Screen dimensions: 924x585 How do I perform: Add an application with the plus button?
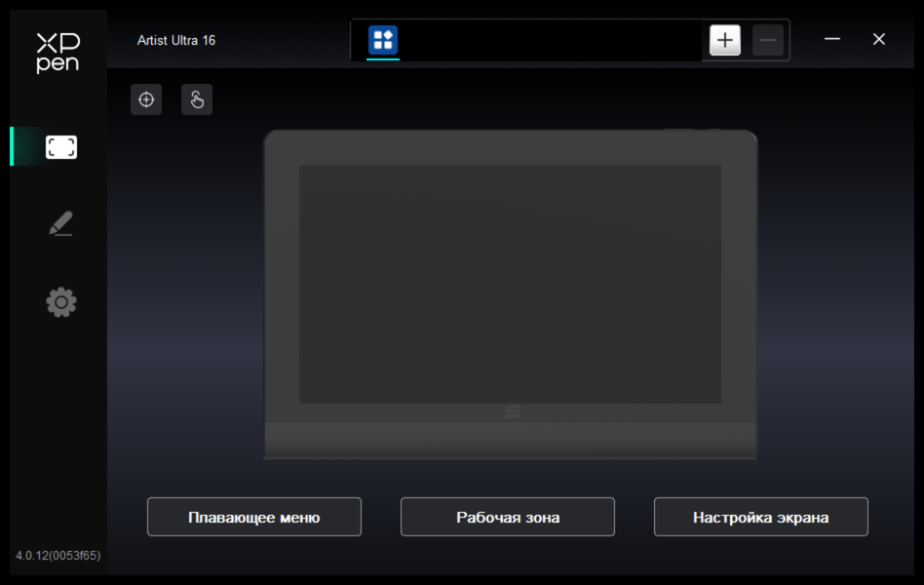click(725, 40)
